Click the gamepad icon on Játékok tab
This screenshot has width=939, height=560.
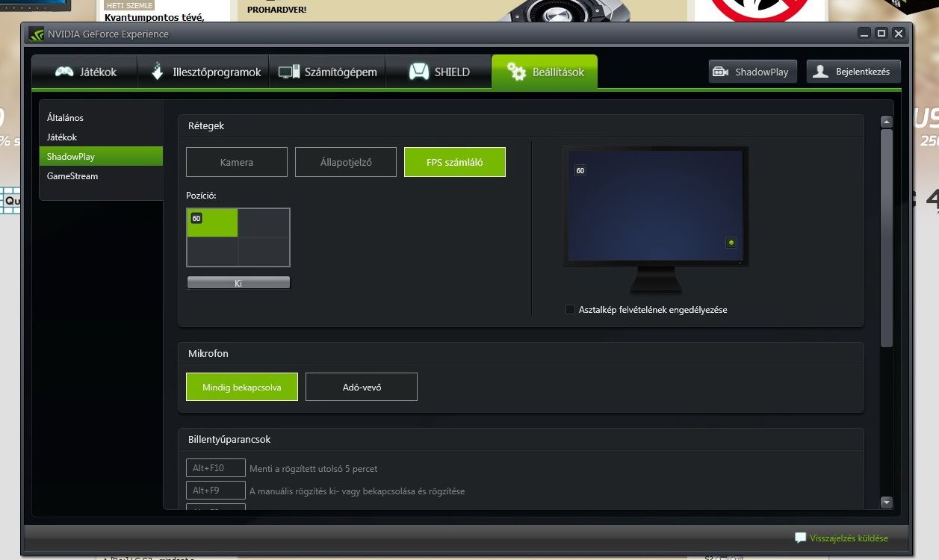(x=64, y=72)
